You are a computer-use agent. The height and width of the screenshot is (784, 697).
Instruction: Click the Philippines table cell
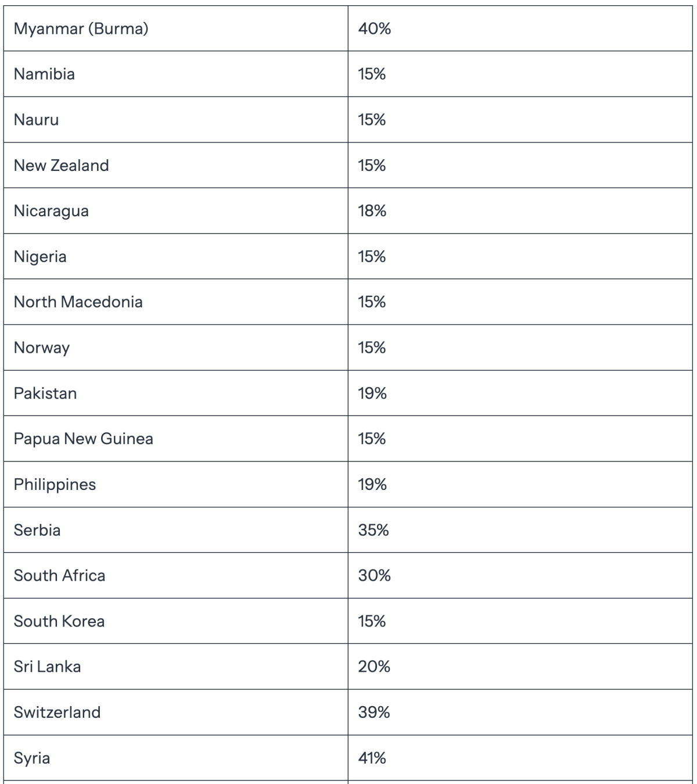click(175, 484)
